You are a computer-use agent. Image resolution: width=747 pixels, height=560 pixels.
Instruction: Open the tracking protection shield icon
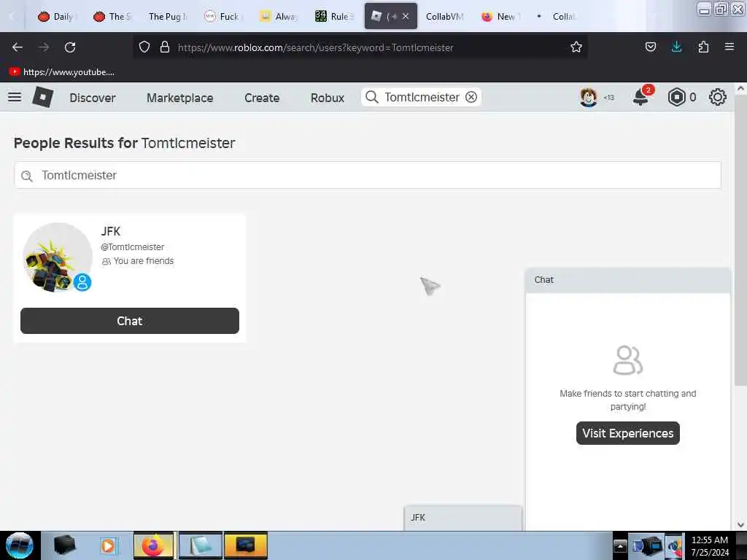pos(144,47)
